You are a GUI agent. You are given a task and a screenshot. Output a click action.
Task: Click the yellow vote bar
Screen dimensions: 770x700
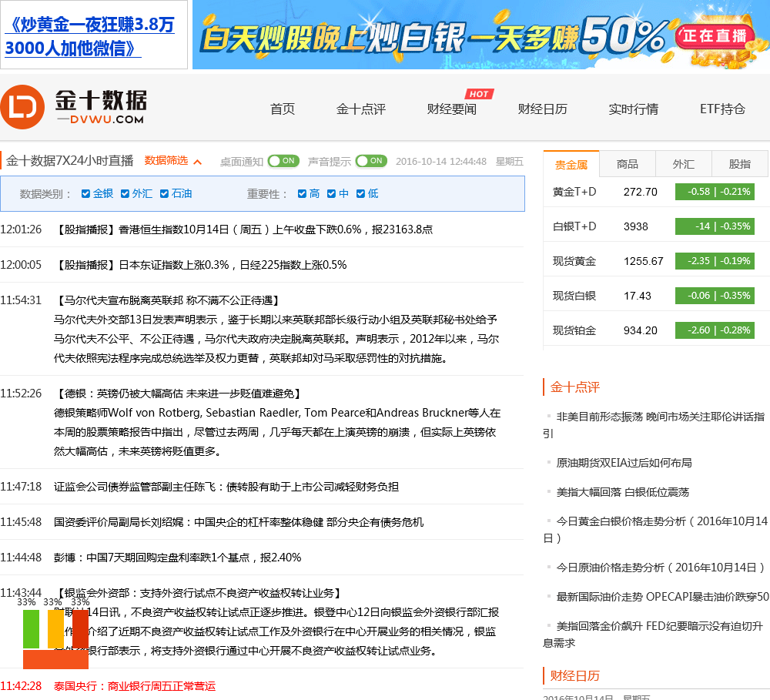click(55, 629)
